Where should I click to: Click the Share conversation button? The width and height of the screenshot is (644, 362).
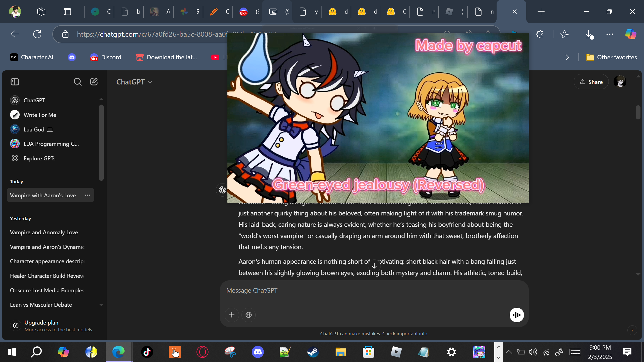[x=591, y=82]
